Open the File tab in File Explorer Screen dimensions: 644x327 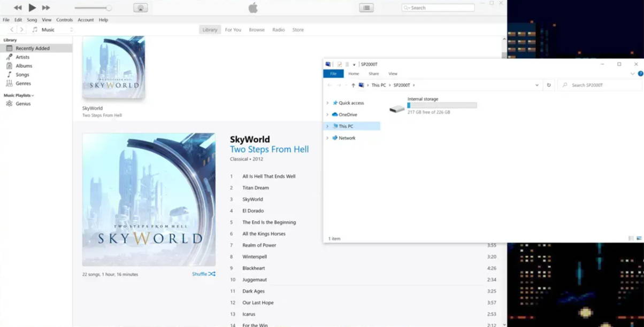(x=333, y=74)
